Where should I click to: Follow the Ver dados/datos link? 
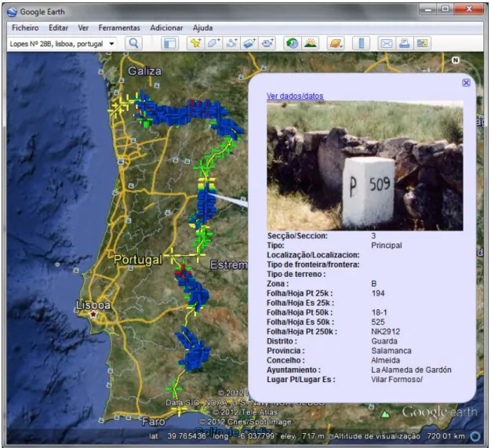pyautogui.click(x=295, y=96)
